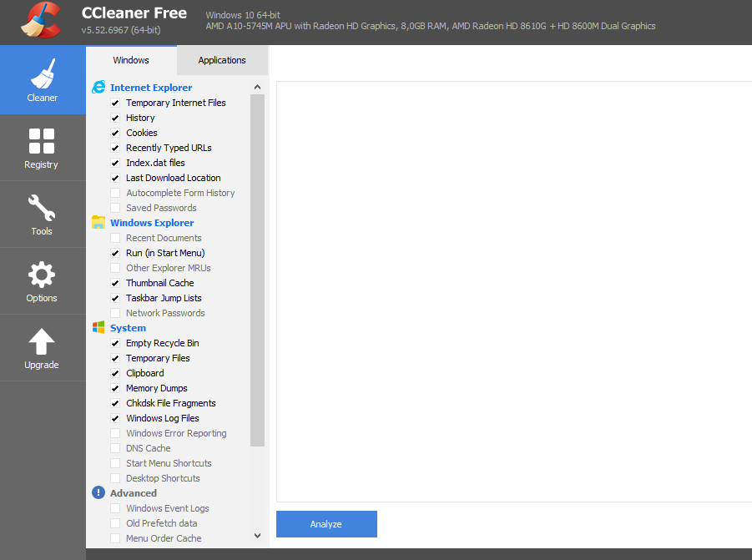Select the Internet Explorer heading

[x=151, y=88]
